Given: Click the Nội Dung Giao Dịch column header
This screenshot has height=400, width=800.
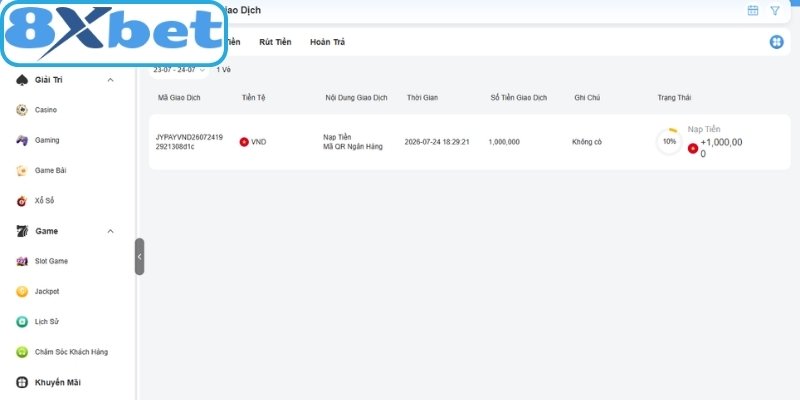Looking at the screenshot, I should (356, 97).
